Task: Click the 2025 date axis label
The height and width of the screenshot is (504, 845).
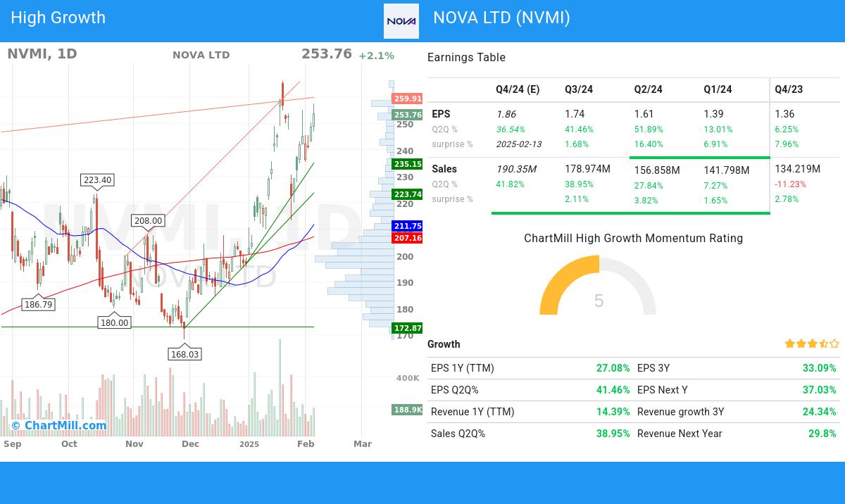Action: [249, 444]
